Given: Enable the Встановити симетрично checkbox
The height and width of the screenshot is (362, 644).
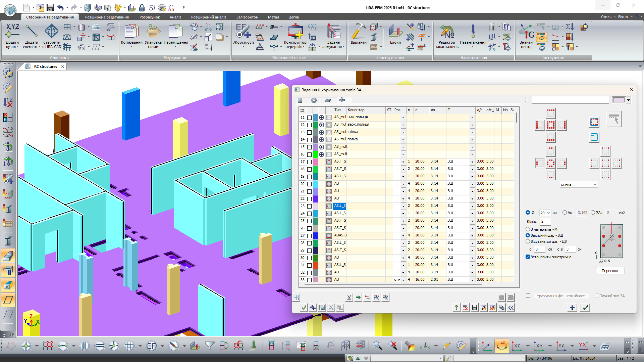Looking at the screenshot, I should (528, 257).
